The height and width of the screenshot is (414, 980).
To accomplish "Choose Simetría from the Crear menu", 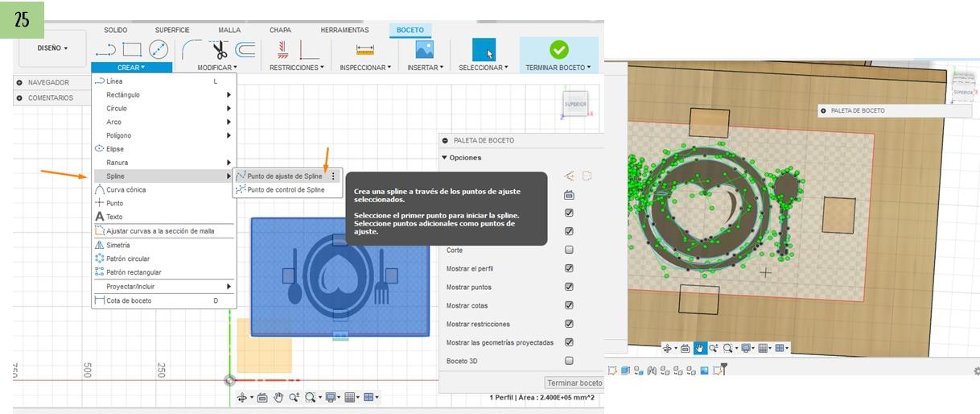I will click(164, 245).
